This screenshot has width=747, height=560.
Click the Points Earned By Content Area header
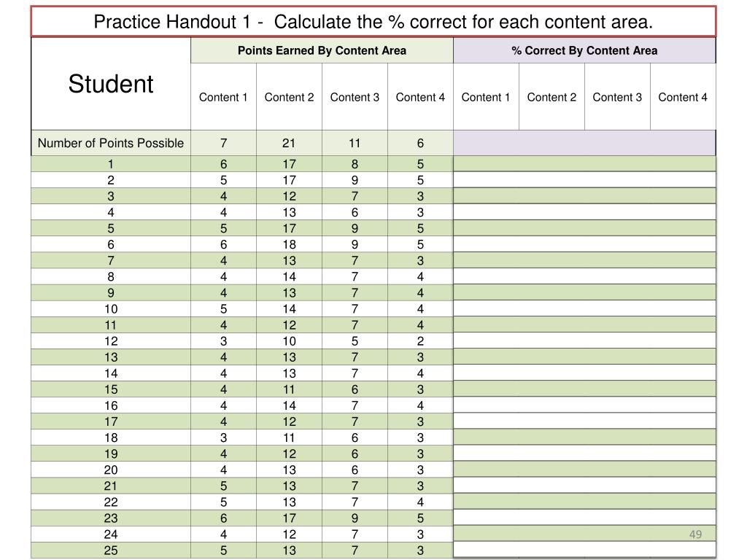pos(322,50)
